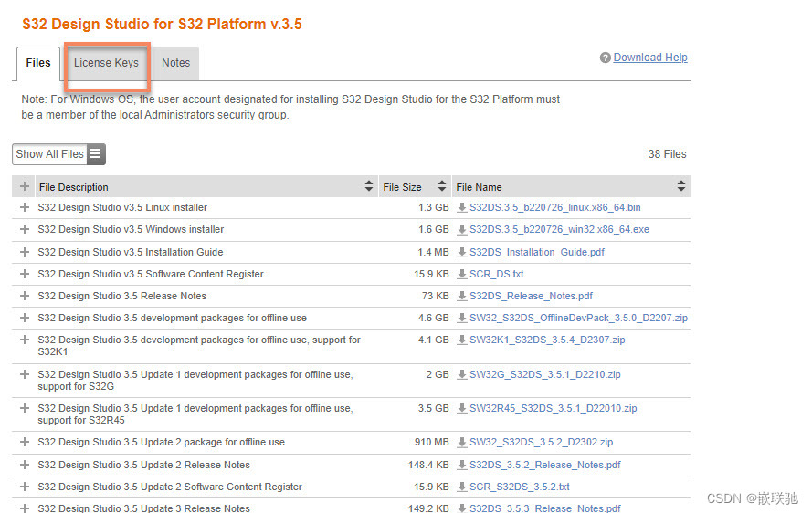This screenshot has height=513, width=812.
Task: Download SW32K1_S32DS_3.5.4_D2307.zip
Action: tap(547, 340)
